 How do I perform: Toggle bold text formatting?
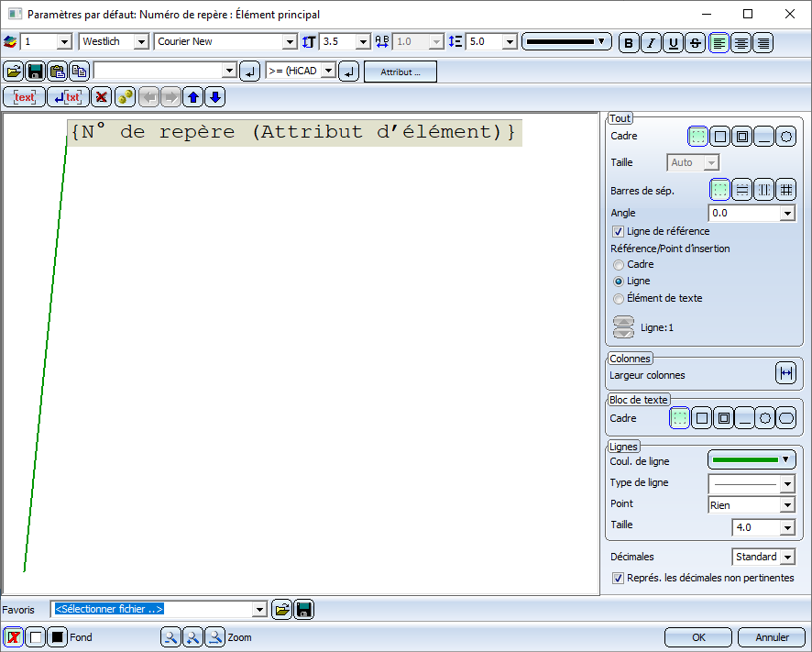pos(629,42)
